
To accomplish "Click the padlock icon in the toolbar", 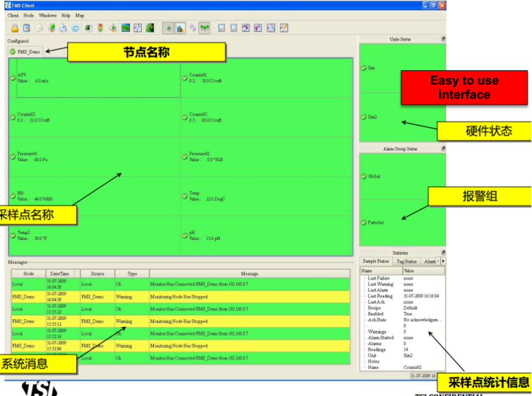I will coord(16,28).
